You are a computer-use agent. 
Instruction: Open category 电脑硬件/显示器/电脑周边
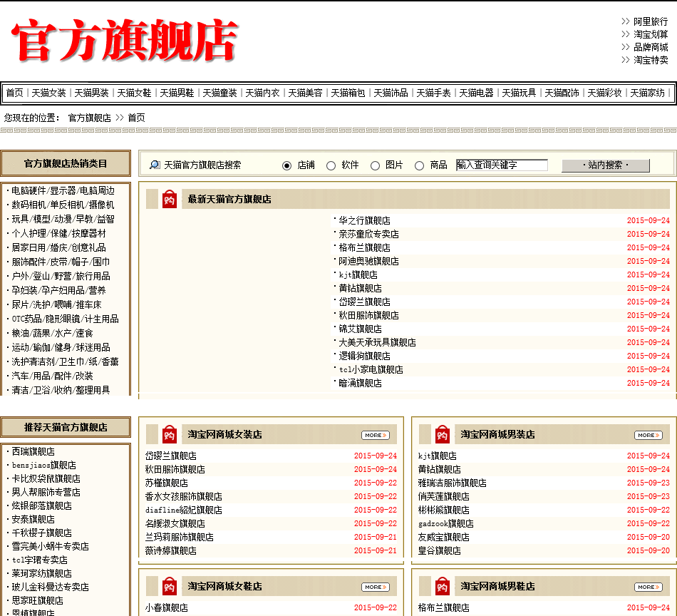pos(63,190)
